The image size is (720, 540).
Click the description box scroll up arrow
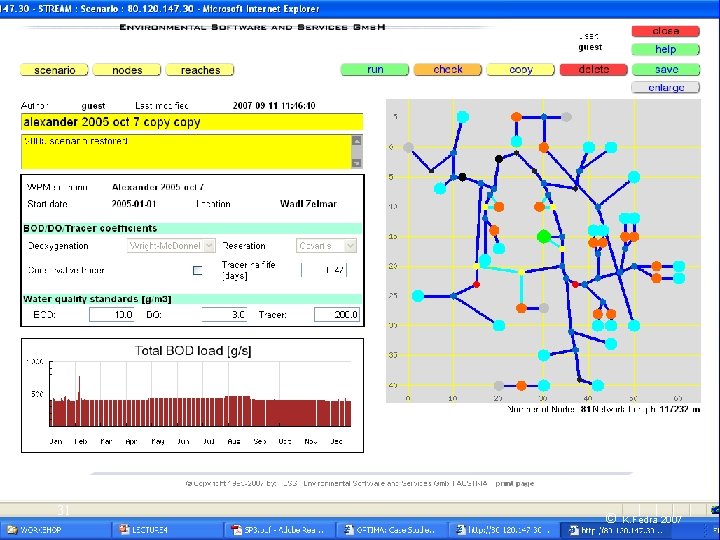click(x=357, y=141)
